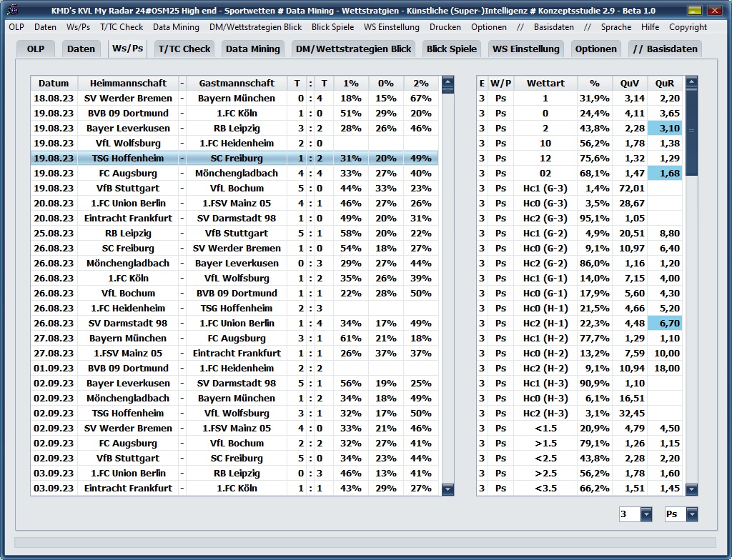Switch to the Daten tab
The width and height of the screenshot is (732, 560).
[81, 49]
